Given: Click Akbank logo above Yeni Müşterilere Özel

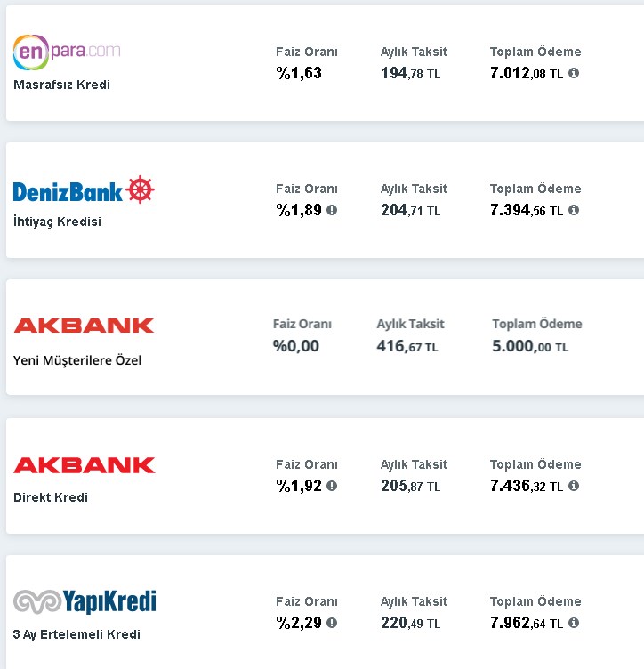Looking at the screenshot, I should tap(84, 326).
